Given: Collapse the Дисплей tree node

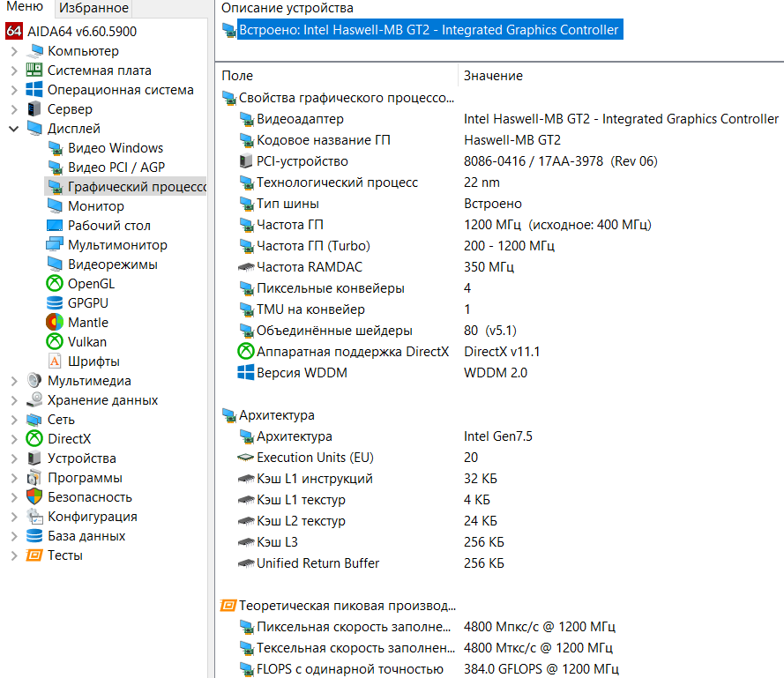Looking at the screenshot, I should click(x=14, y=129).
